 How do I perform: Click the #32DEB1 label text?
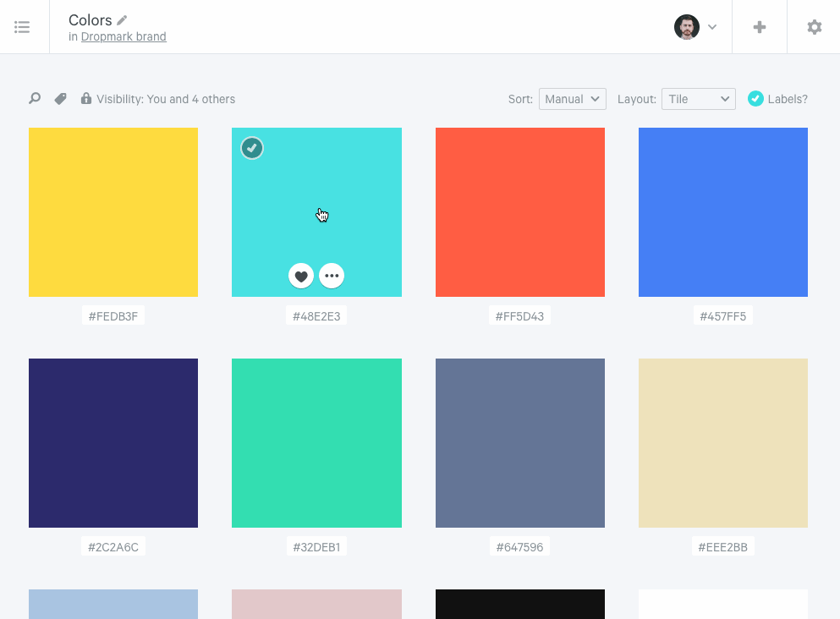click(x=316, y=547)
